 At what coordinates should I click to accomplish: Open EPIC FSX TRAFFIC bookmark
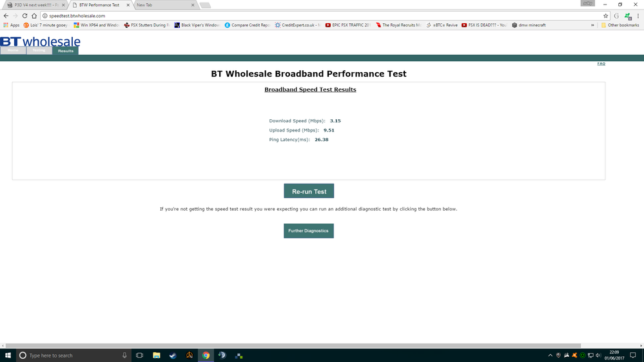(347, 25)
